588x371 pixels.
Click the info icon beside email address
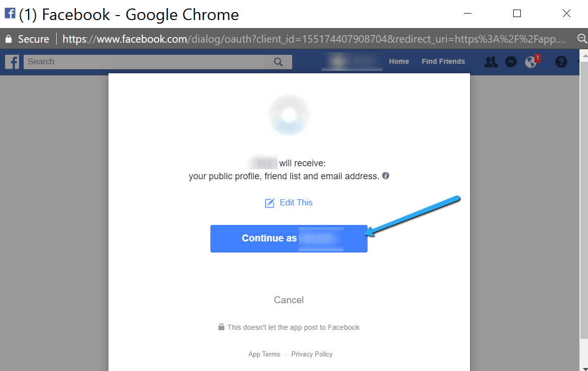click(x=386, y=176)
